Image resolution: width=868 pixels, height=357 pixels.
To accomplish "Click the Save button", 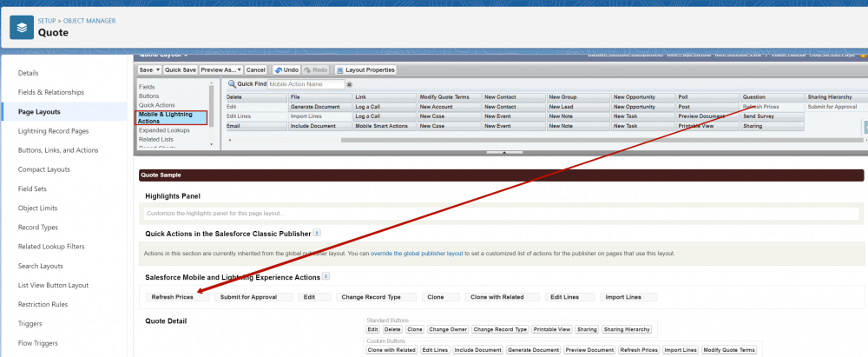I will (x=146, y=70).
